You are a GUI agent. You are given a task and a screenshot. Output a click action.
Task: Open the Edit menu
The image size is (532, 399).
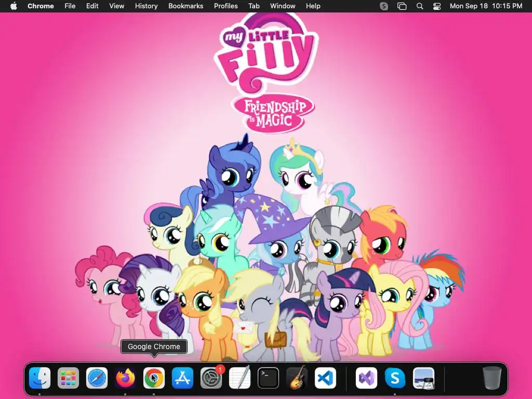coord(92,6)
